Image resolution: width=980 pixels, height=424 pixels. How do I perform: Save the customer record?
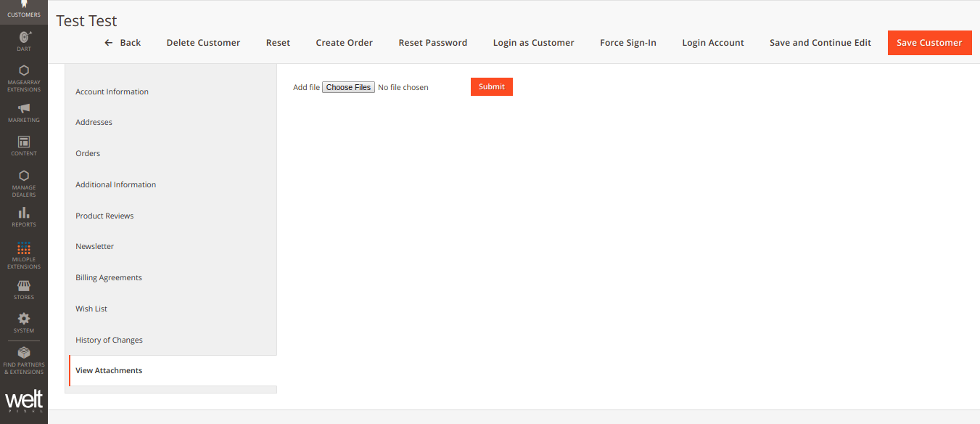[929, 42]
